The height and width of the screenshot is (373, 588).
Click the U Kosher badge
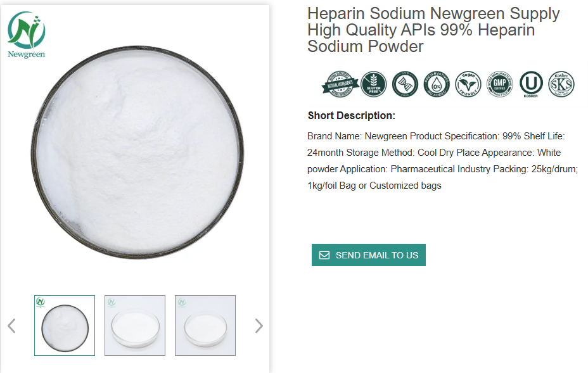[531, 84]
